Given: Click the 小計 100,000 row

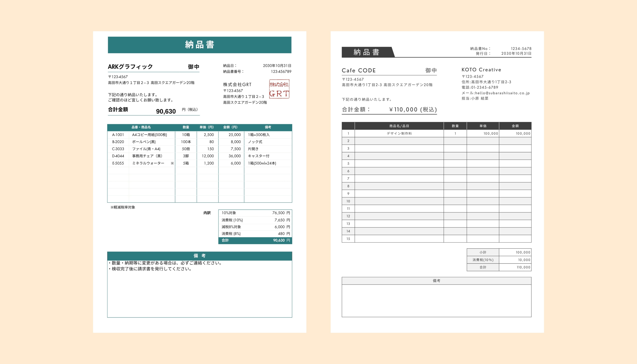Looking at the screenshot, I should pos(499,252).
